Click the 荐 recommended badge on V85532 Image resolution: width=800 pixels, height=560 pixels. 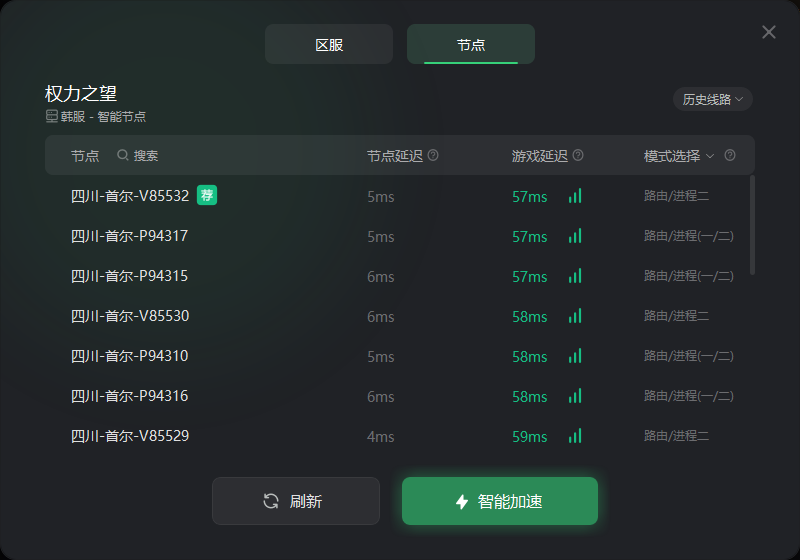tap(207, 195)
